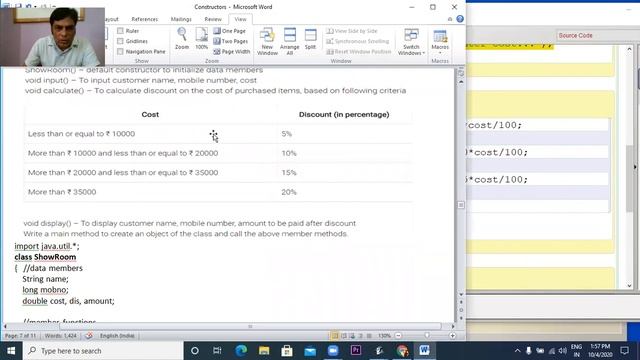This screenshot has height=360, width=640.
Task: Open Microsoft Store from taskbar
Action: coord(287,351)
